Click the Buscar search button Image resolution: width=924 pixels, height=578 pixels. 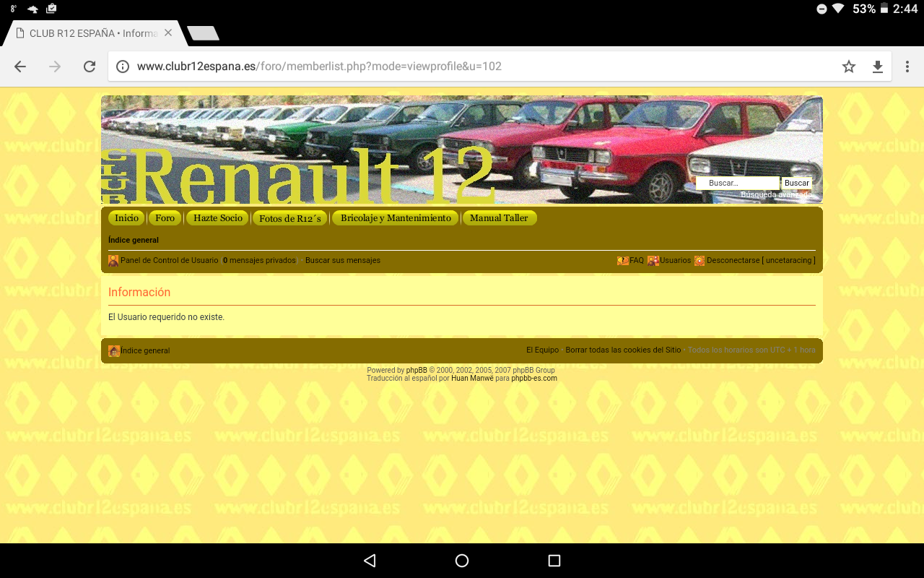(796, 183)
